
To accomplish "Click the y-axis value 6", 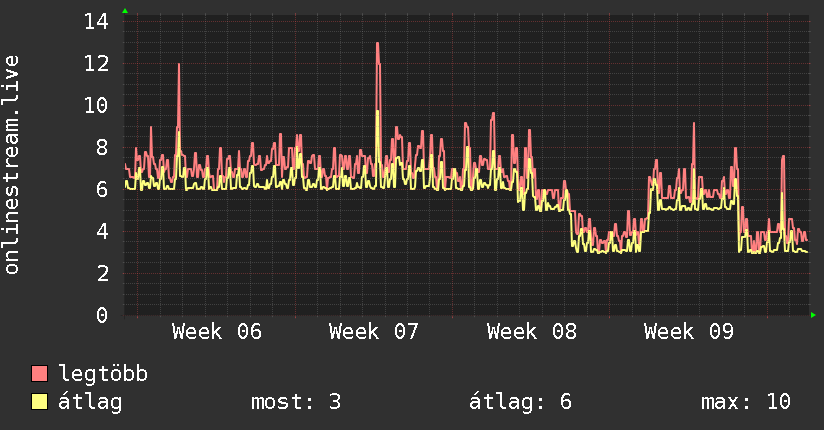I will (x=102, y=190).
